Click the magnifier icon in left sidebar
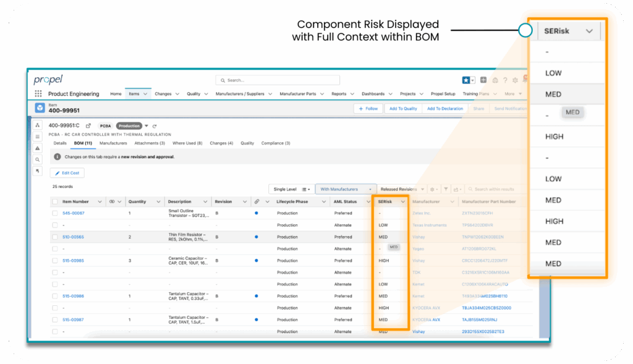This screenshot has height=364, width=633. click(37, 159)
